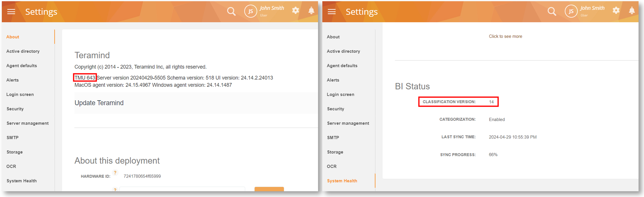The height and width of the screenshot is (197, 644).
Task: Open Security settings in left window
Action: pos(15,109)
